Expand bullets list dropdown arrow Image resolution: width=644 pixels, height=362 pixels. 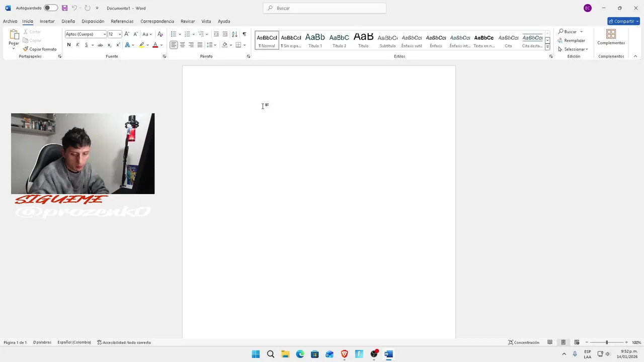180,34
